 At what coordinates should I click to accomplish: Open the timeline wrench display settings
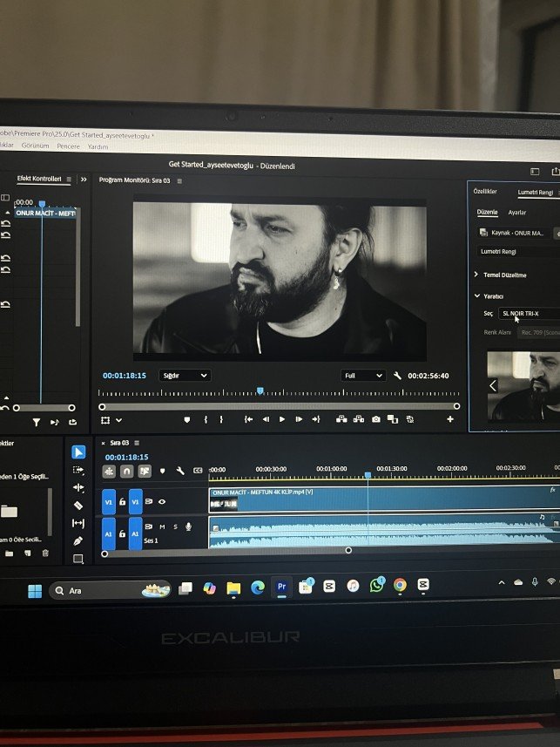coord(179,471)
